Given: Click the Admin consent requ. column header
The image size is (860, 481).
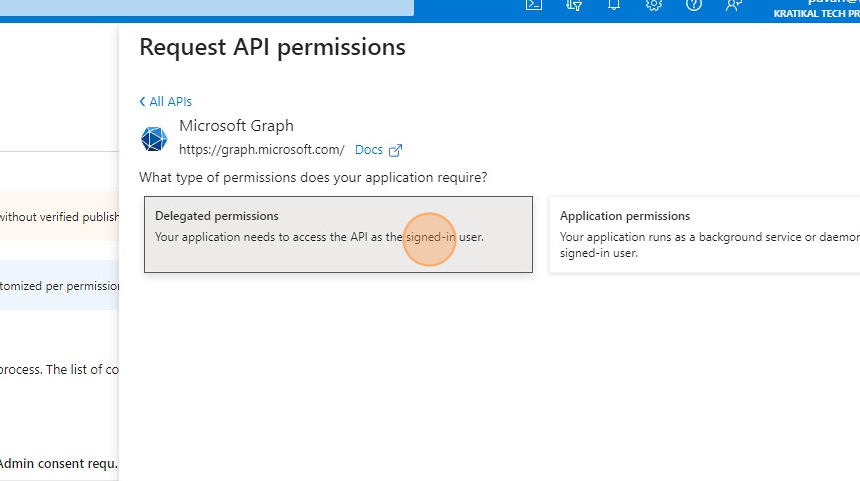Looking at the screenshot, I should [59, 463].
